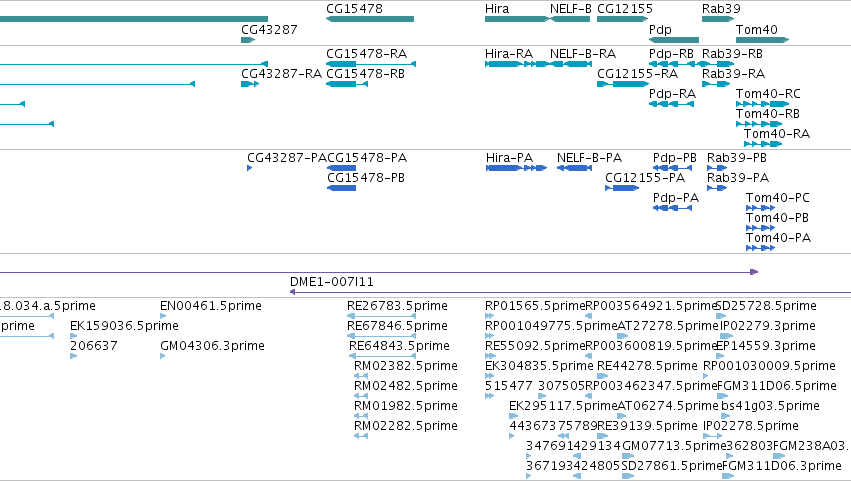851x481 pixels.
Task: Select the Tom40-RC transcript
Action: (763, 104)
